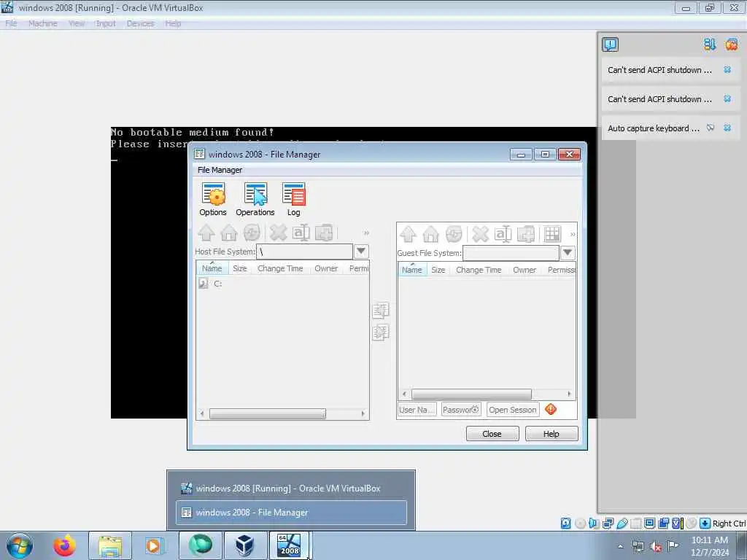Click the host pane create-folder icon
Viewport: 747px width, 560px height.
click(324, 233)
